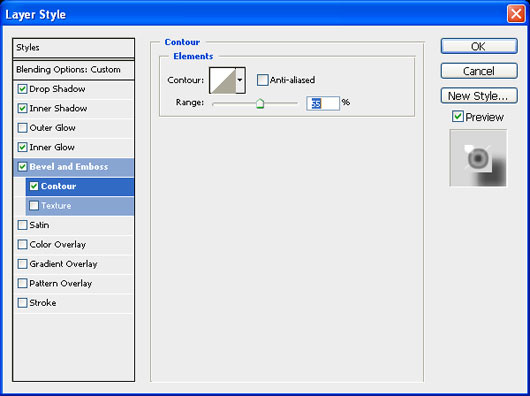
Task: Select the Texture sub-item row
Action: [80, 206]
